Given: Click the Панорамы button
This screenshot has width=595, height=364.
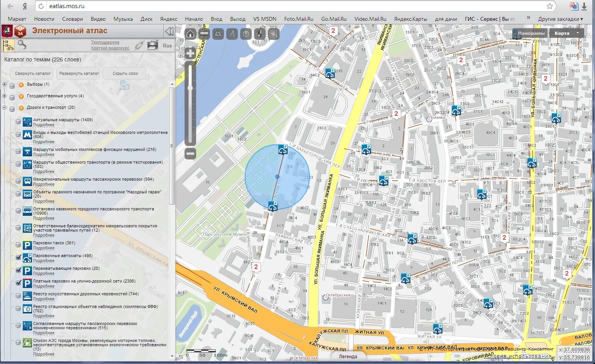Looking at the screenshot, I should tap(531, 33).
